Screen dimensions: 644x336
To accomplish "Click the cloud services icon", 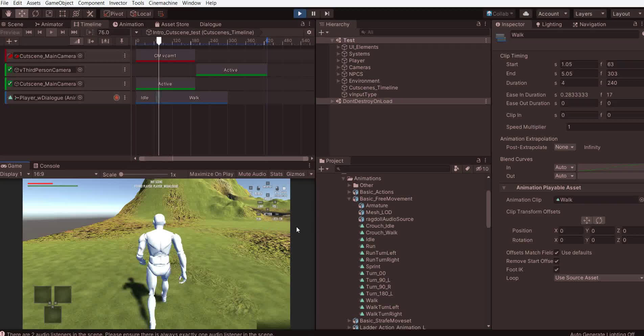I will pyautogui.click(x=526, y=14).
